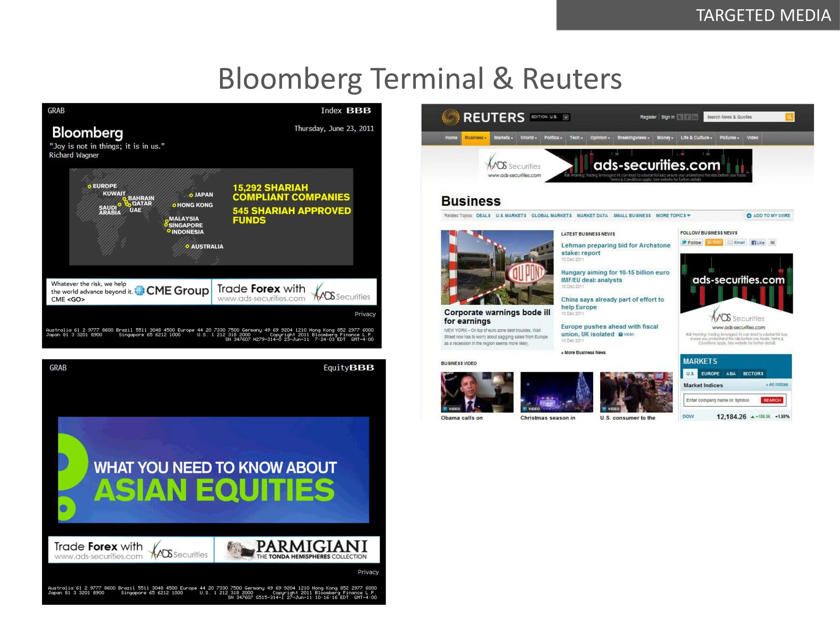Image resolution: width=840 pixels, height=630 pixels.
Task: Click the orange search magnifier icon
Action: pyautogui.click(x=790, y=117)
